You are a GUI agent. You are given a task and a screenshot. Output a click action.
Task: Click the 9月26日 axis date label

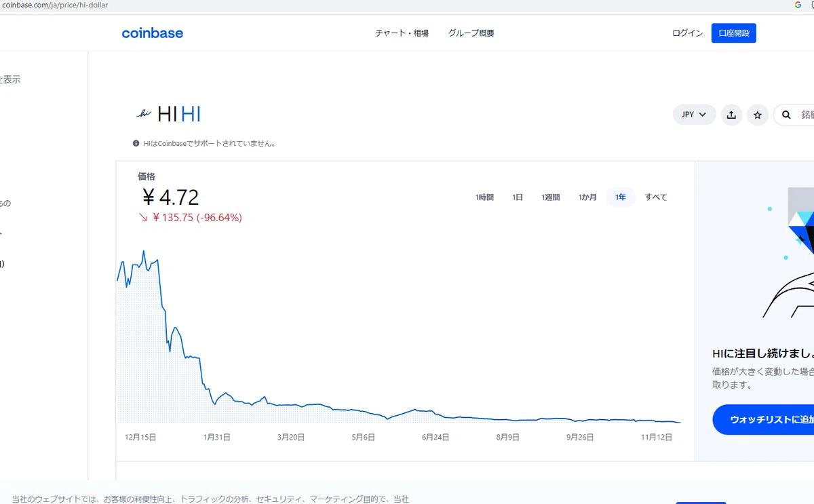(580, 438)
